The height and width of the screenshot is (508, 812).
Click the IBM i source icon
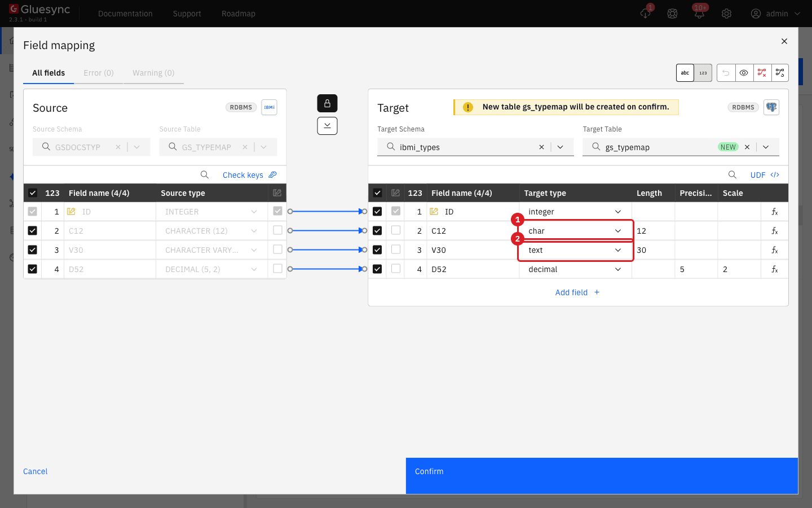coord(269,107)
